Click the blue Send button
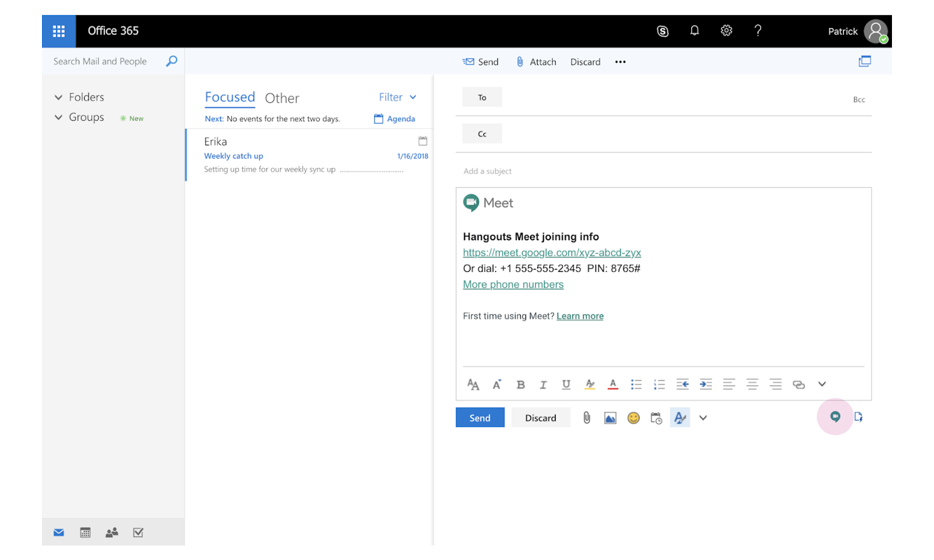 [480, 418]
